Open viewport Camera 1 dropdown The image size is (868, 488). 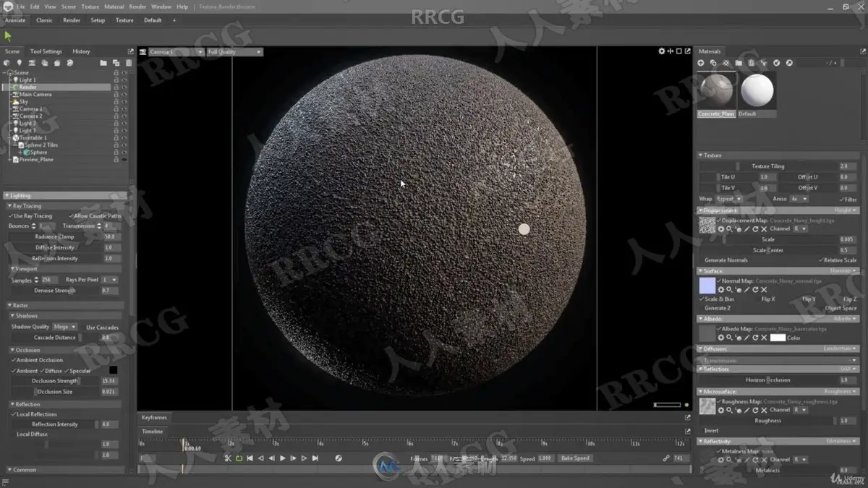(176, 52)
